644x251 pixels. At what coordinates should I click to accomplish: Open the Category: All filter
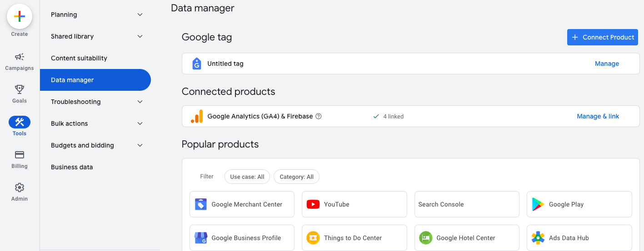[296, 177]
